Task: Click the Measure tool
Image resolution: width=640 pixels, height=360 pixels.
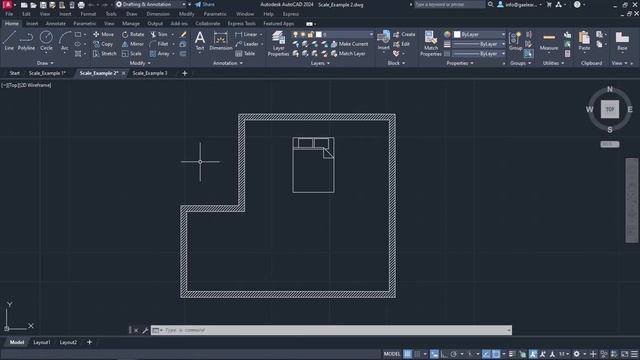Action: click(549, 41)
